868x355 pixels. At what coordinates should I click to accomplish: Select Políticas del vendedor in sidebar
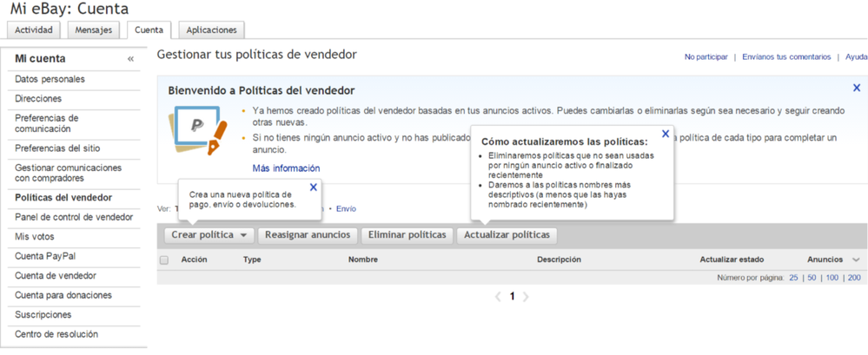click(63, 198)
